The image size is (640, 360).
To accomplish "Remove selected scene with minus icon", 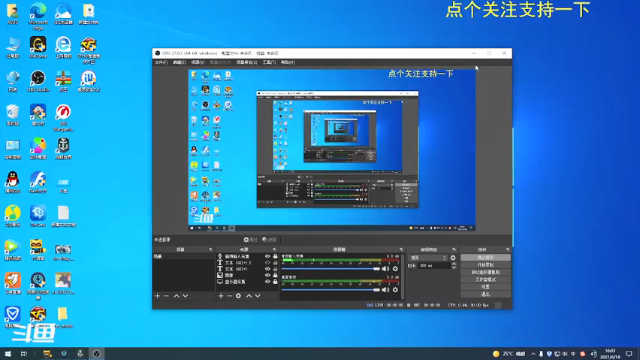I will coord(166,296).
